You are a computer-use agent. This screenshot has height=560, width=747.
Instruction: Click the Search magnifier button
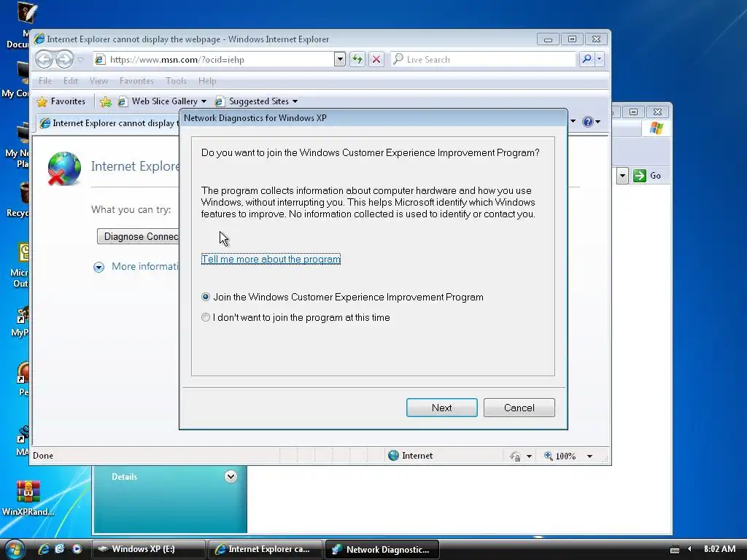coord(587,59)
